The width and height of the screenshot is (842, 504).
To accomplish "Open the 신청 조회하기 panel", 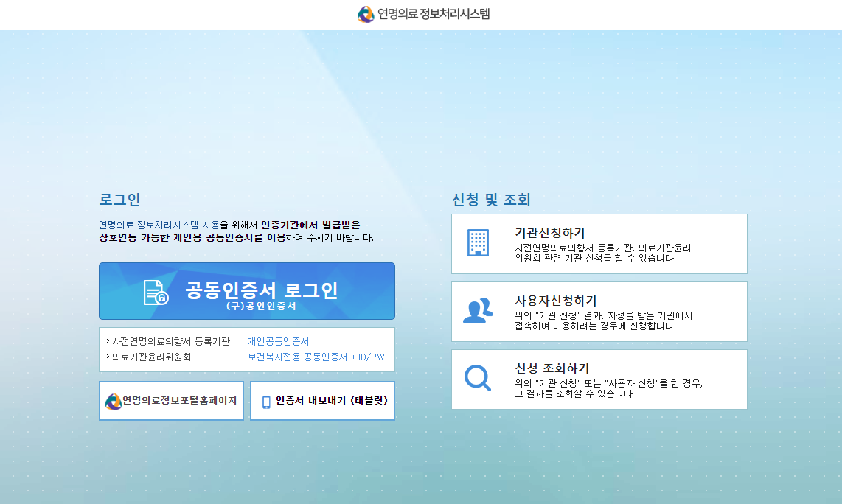I will click(599, 379).
